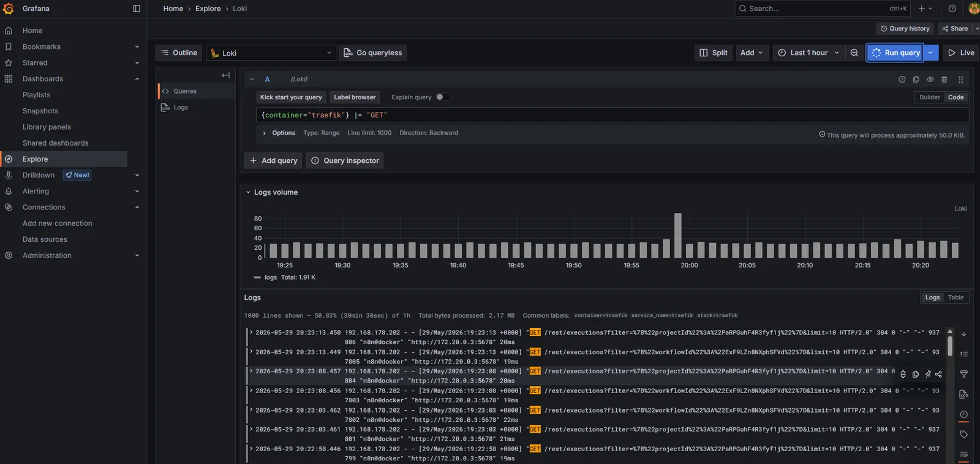Collapse Logs volume panel

[248, 192]
